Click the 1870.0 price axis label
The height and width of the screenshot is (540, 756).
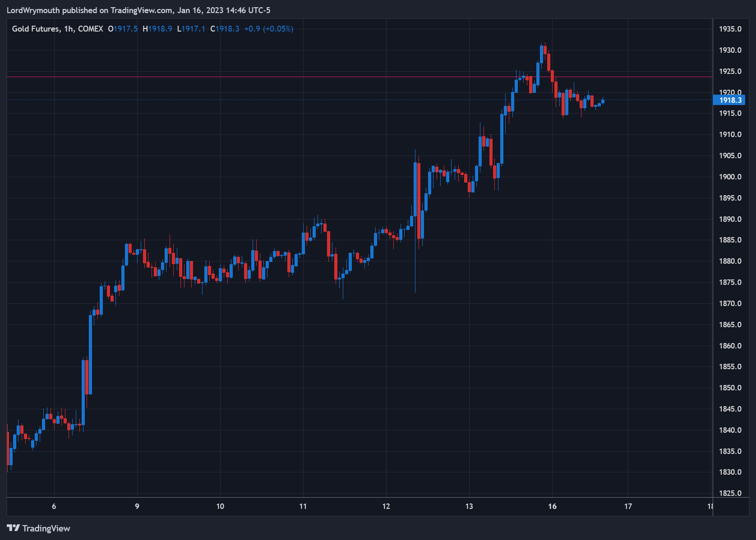(x=730, y=303)
